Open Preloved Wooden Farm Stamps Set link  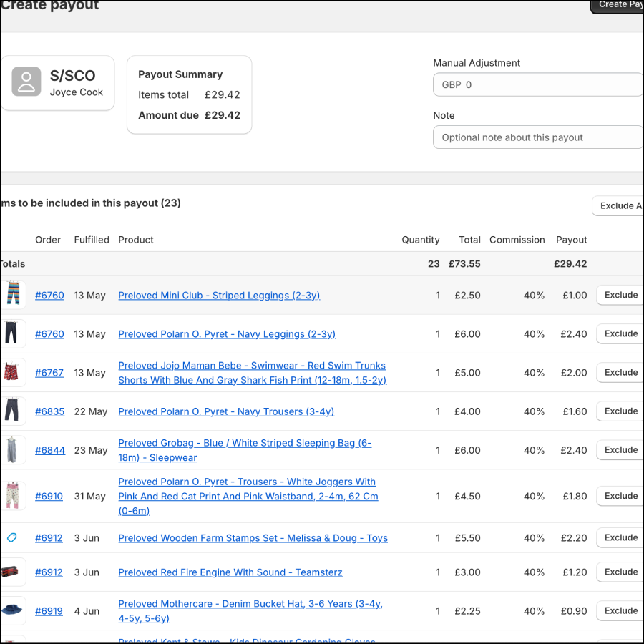(x=253, y=538)
